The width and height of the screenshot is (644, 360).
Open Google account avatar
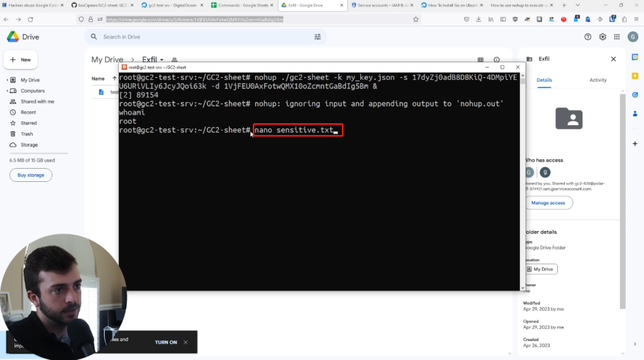[x=633, y=37]
